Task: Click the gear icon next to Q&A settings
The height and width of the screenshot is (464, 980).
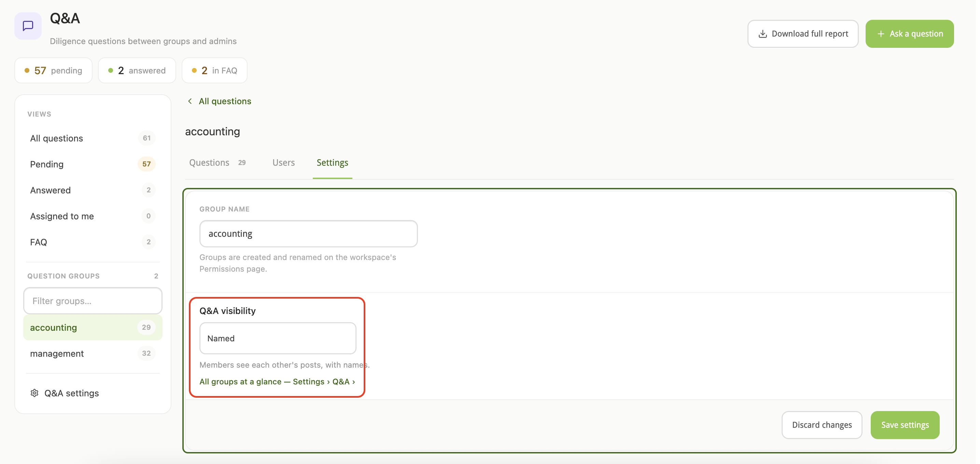Action: coord(34,393)
